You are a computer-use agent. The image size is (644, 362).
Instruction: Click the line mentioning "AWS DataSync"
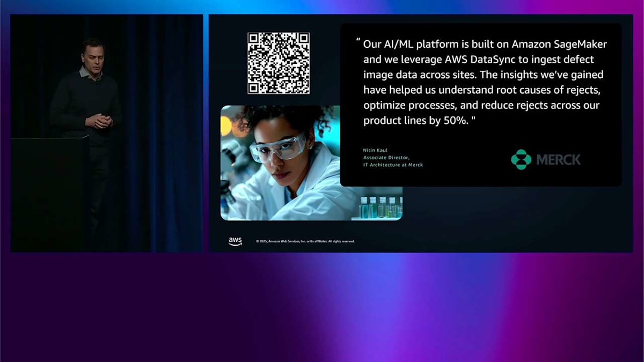click(479, 60)
